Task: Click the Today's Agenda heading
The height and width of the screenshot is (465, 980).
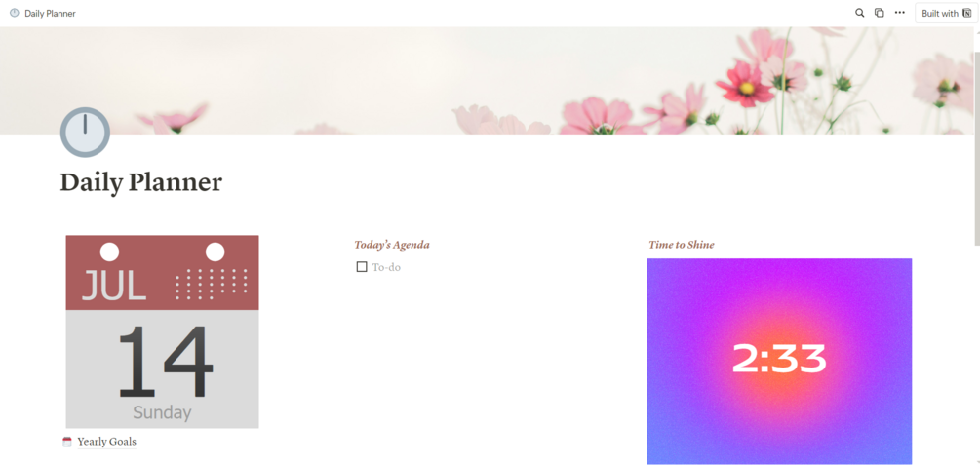Action: tap(392, 245)
